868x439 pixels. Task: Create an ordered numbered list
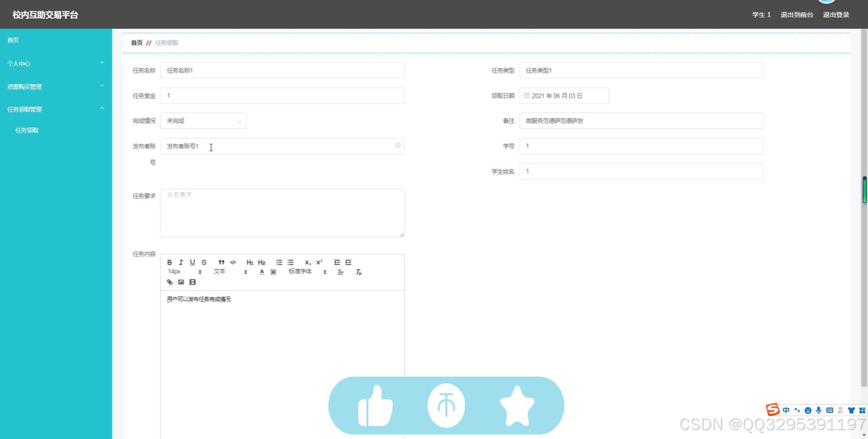(x=279, y=262)
